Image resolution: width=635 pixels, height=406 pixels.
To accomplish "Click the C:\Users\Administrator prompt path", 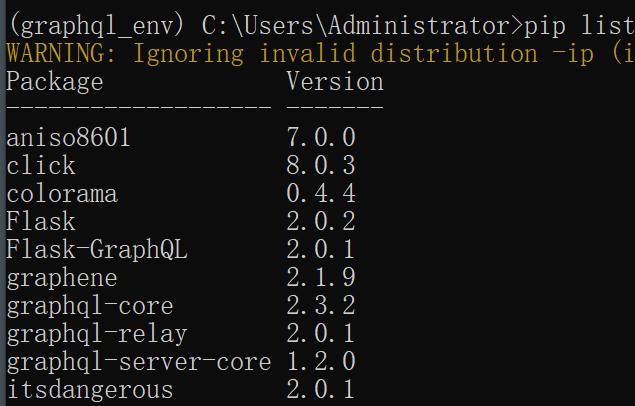I will click(x=356, y=26).
